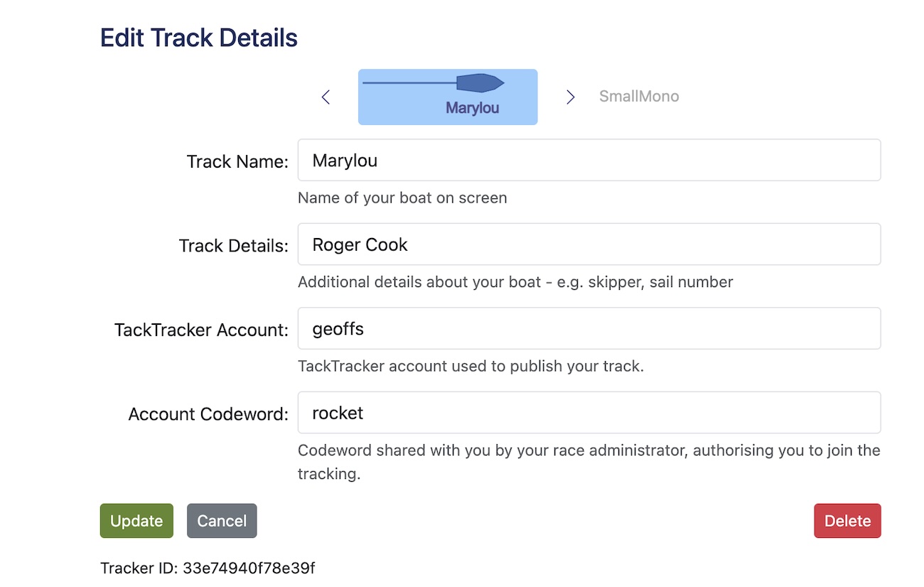The height and width of the screenshot is (587, 924).
Task: Click the Marylou label in the boat preview
Action: 472,109
